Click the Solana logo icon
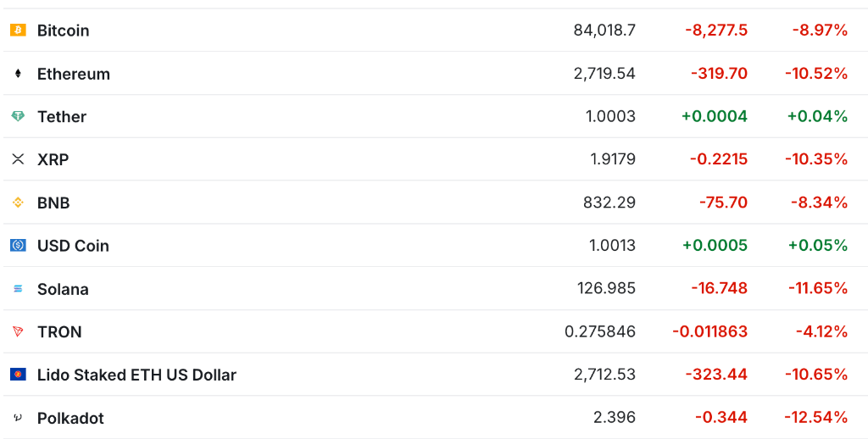The width and height of the screenshot is (868, 439). pyautogui.click(x=18, y=289)
